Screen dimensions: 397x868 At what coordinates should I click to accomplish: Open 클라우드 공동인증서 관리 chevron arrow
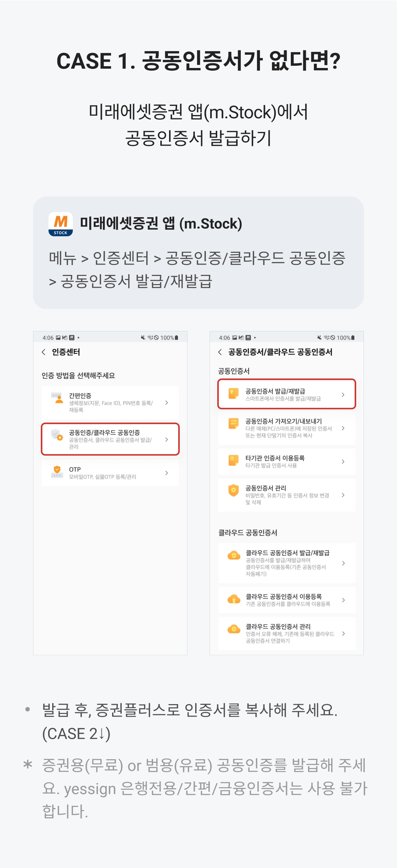point(343,634)
